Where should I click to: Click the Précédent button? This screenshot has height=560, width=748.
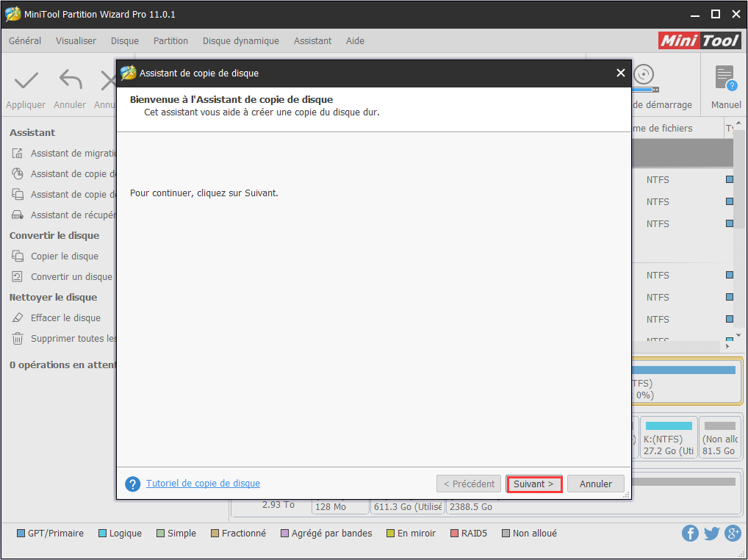coord(469,484)
